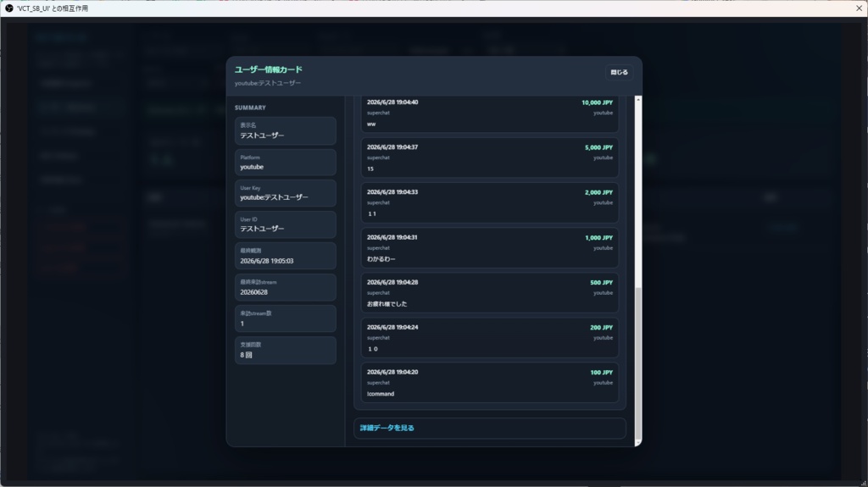Click the modal scrollbar thumb
The image size is (868, 487).
click(x=638, y=362)
